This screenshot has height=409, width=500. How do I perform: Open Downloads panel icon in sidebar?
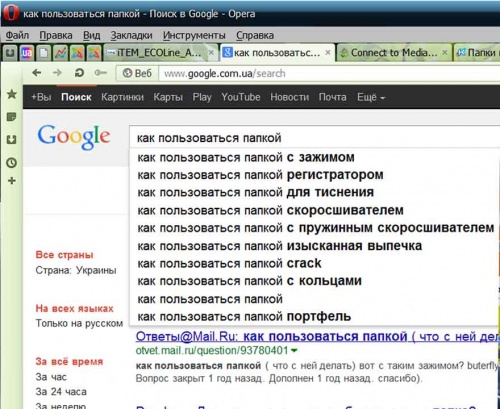coord(12,139)
